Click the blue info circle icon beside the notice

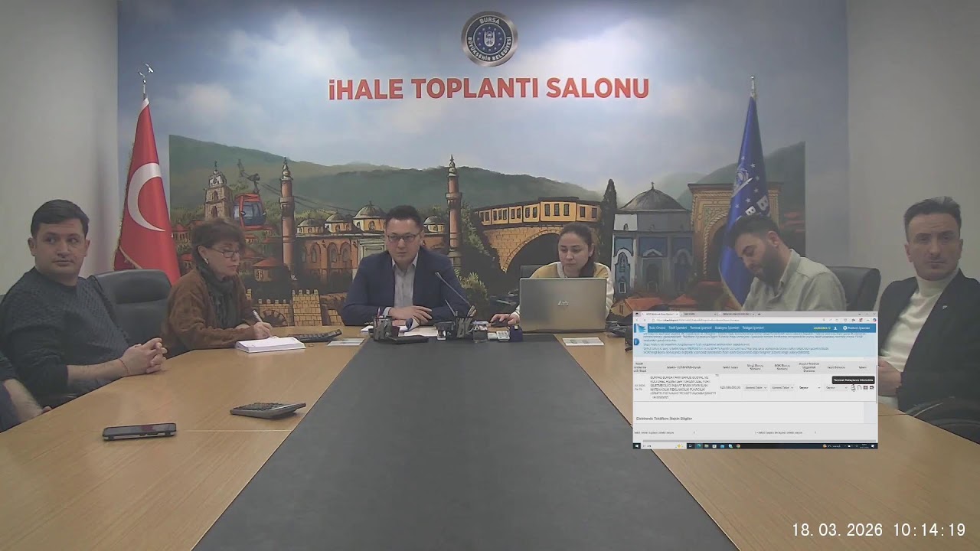(636, 341)
